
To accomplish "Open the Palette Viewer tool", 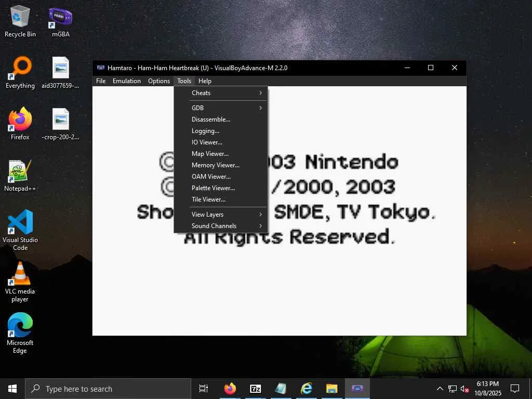I will point(220,188).
